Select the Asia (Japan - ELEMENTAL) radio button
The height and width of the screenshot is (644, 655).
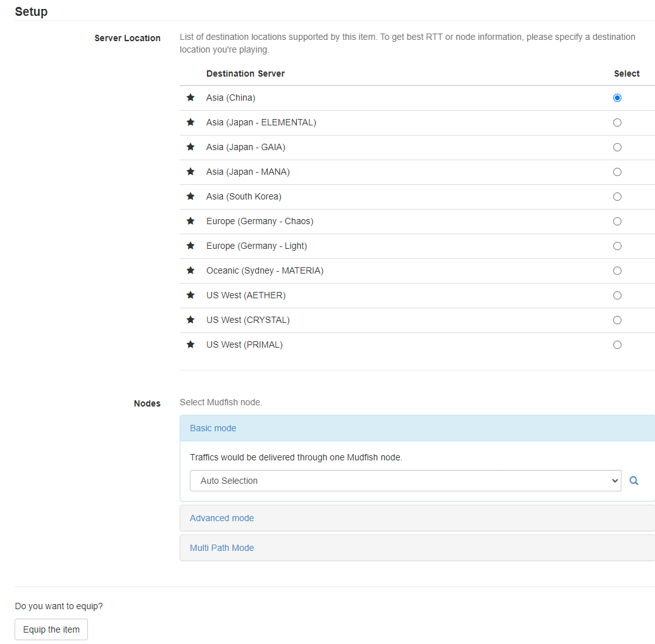click(x=617, y=123)
